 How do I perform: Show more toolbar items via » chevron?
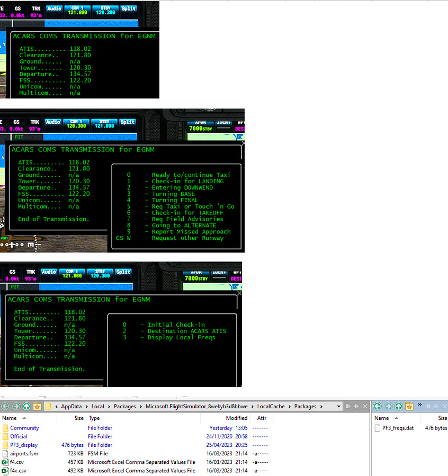[420, 405]
